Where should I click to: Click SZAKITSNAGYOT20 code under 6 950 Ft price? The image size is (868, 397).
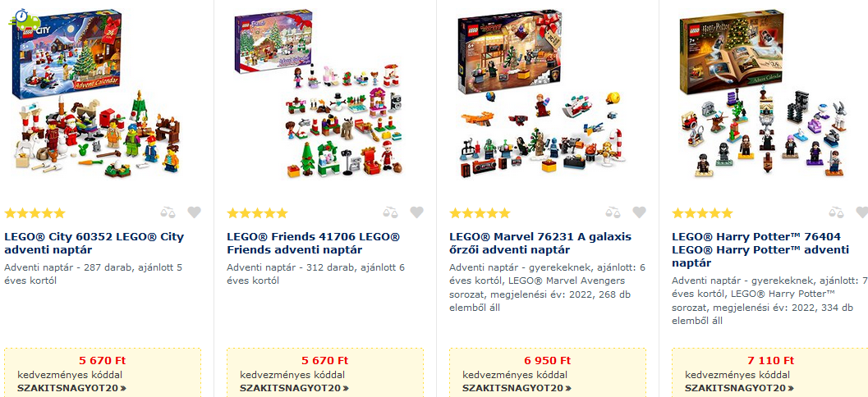(517, 388)
